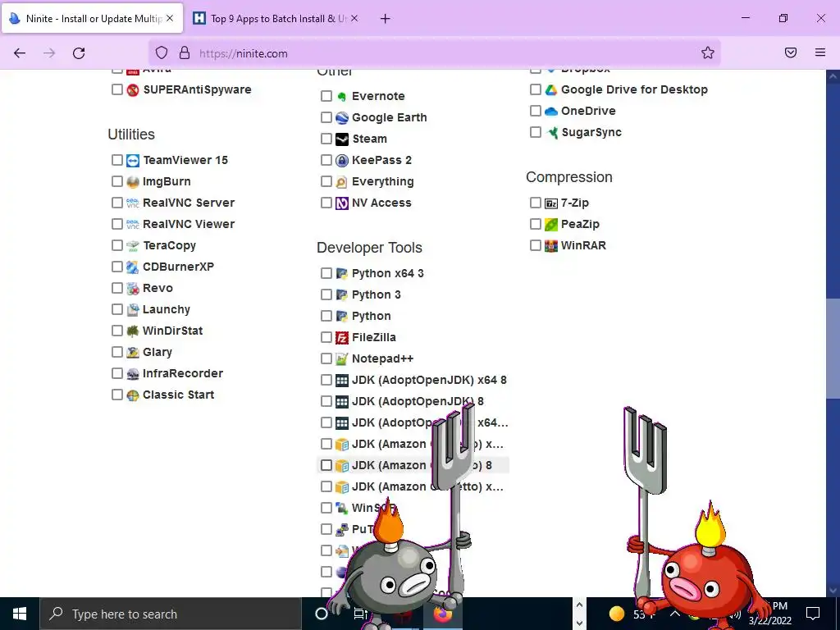Click the PeaZip green icon
840x630 pixels.
tap(551, 225)
